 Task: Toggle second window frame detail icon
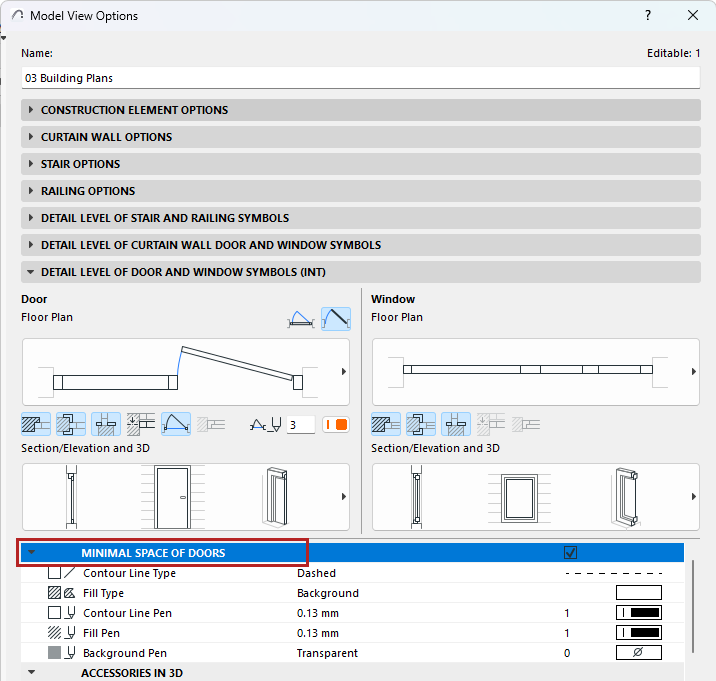pos(421,424)
